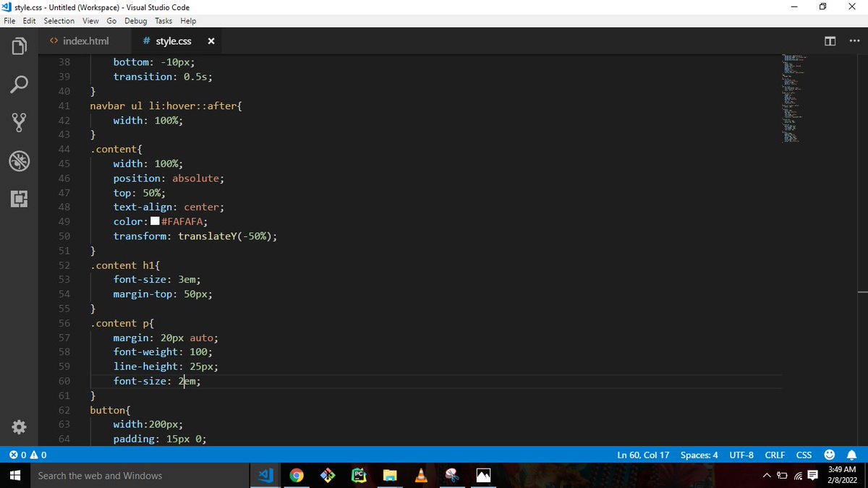Close the style.css tab
Screen dimensions: 868x488
pos(210,41)
